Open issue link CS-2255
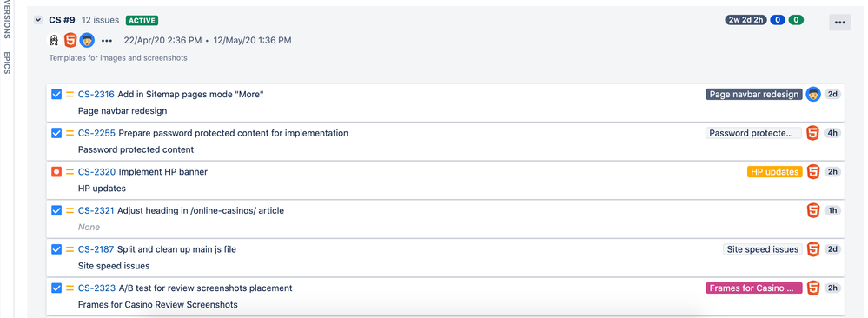Image resolution: width=868 pixels, height=318 pixels. (x=96, y=133)
